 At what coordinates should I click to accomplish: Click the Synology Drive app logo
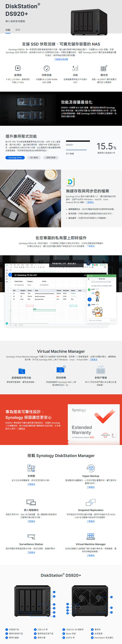coord(70,182)
